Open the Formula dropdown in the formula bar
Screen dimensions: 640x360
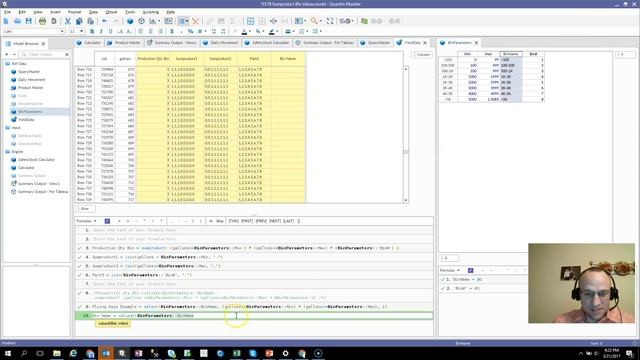pyautogui.click(x=87, y=221)
